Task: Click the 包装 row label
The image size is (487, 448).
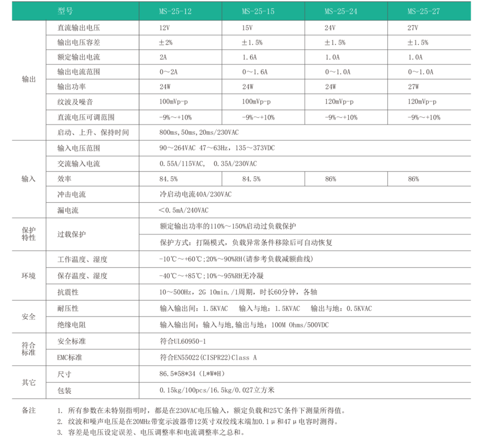Action: [65, 391]
